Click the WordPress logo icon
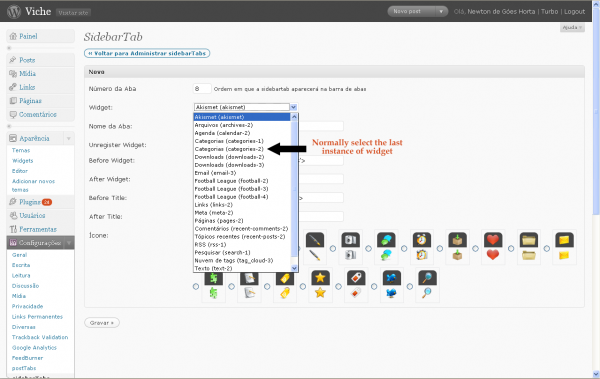The height and width of the screenshot is (379, 600). pos(14,11)
